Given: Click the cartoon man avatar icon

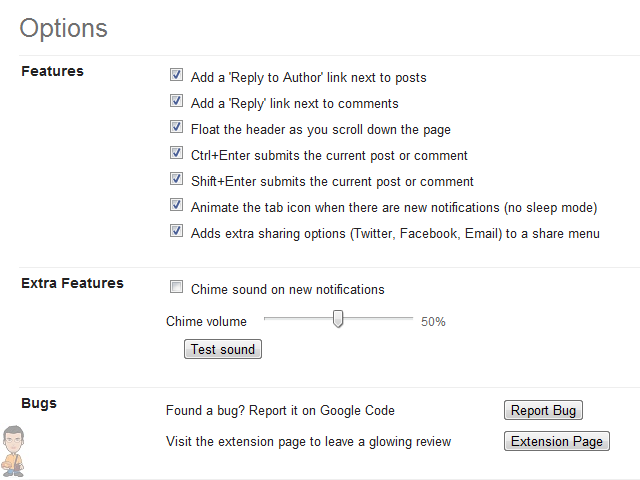Looking at the screenshot, I should click(x=15, y=449).
